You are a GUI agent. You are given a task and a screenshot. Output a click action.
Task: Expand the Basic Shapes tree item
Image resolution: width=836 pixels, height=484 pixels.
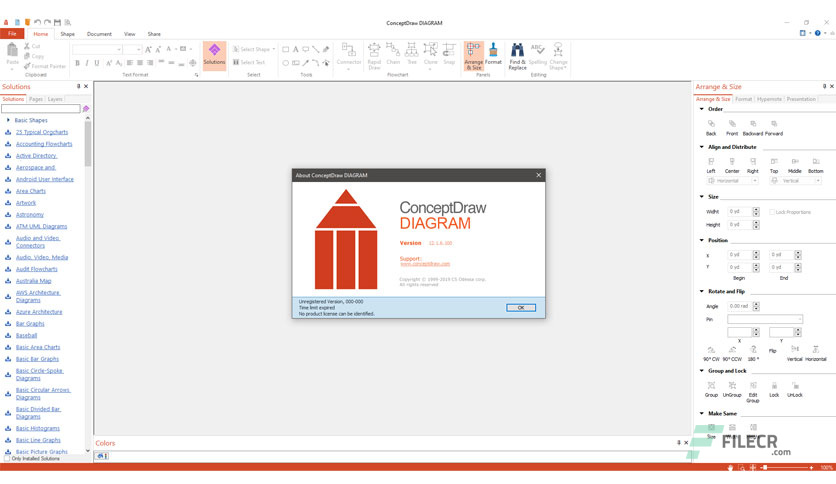coord(8,120)
